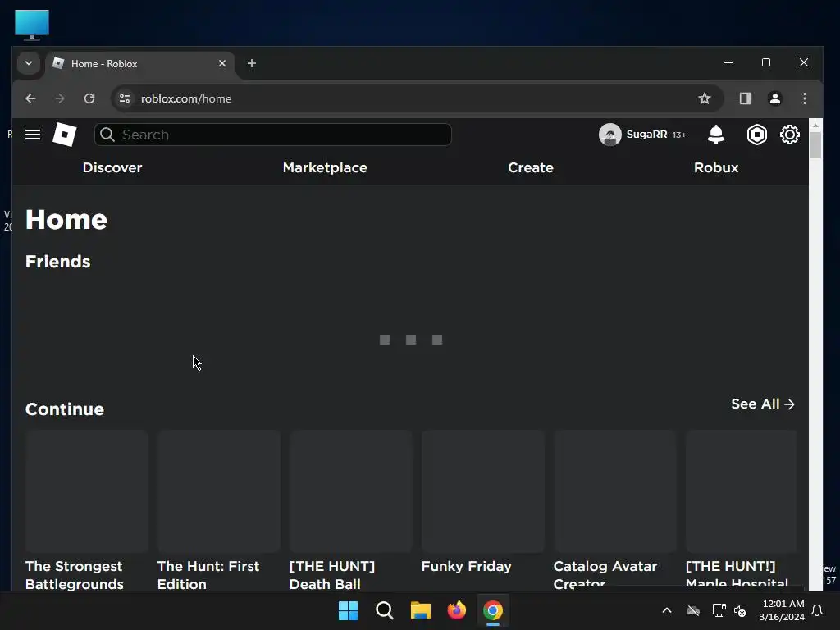Click the Maple Hospital thumbnail
This screenshot has height=630, width=840.
[742, 491]
